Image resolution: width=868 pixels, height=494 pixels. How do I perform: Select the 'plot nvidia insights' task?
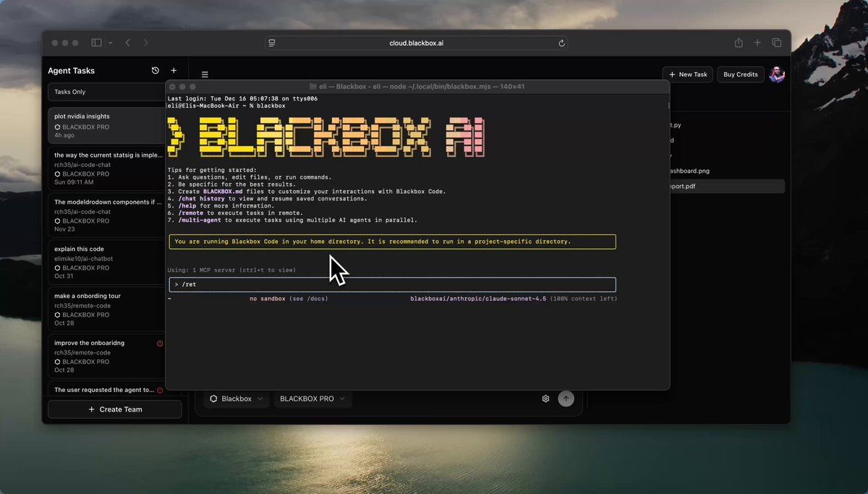pos(107,126)
